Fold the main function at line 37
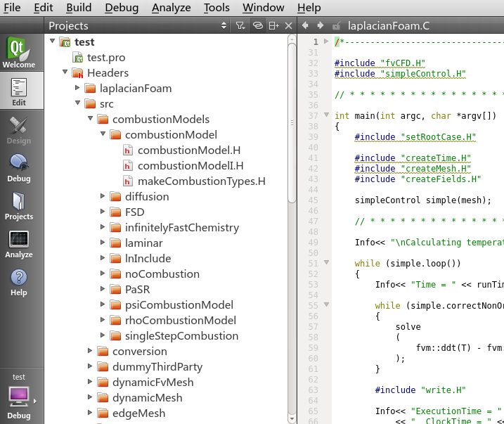Image resolution: width=504 pixels, height=424 pixels. [x=326, y=115]
